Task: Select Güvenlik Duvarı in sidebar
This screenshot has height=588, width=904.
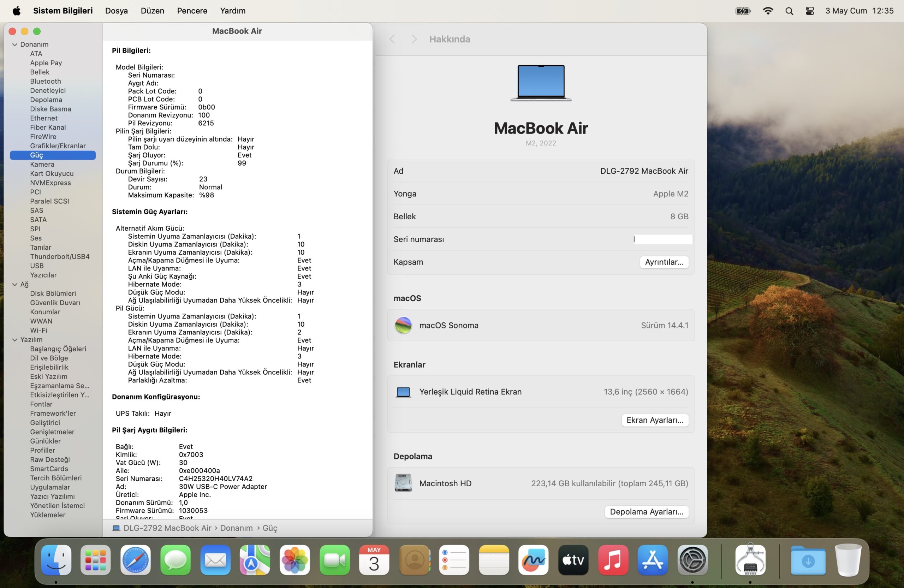Action: coord(53,303)
